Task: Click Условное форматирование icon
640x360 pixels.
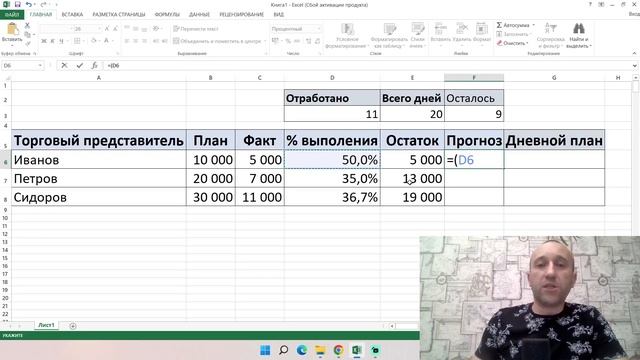Action: pyautogui.click(x=347, y=29)
